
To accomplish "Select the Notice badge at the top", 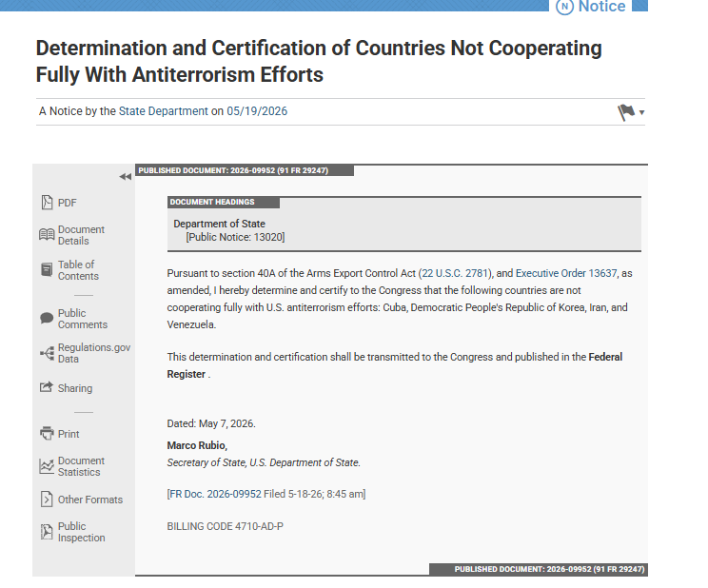I will point(591,7).
